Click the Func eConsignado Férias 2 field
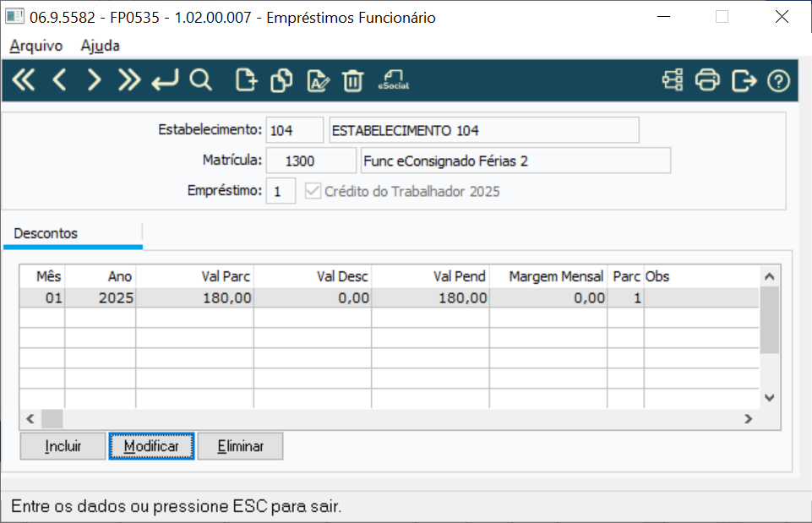Image resolution: width=812 pixels, height=523 pixels. (x=515, y=161)
